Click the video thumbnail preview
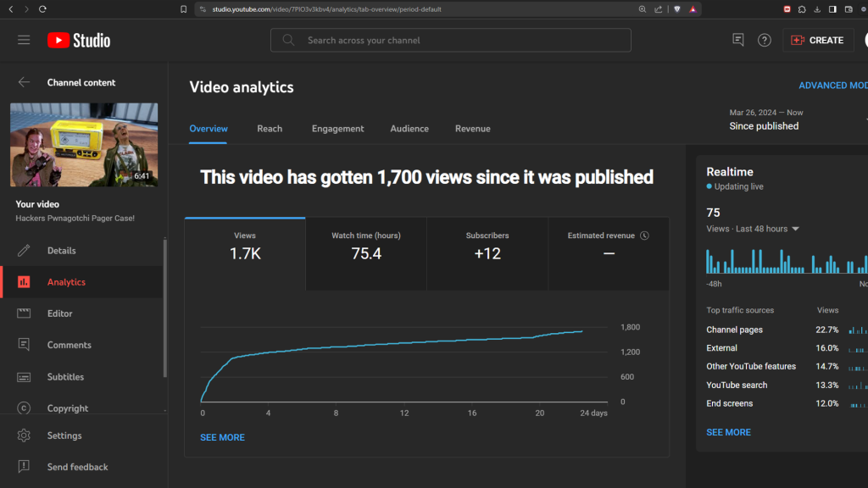868x488 pixels. [84, 144]
